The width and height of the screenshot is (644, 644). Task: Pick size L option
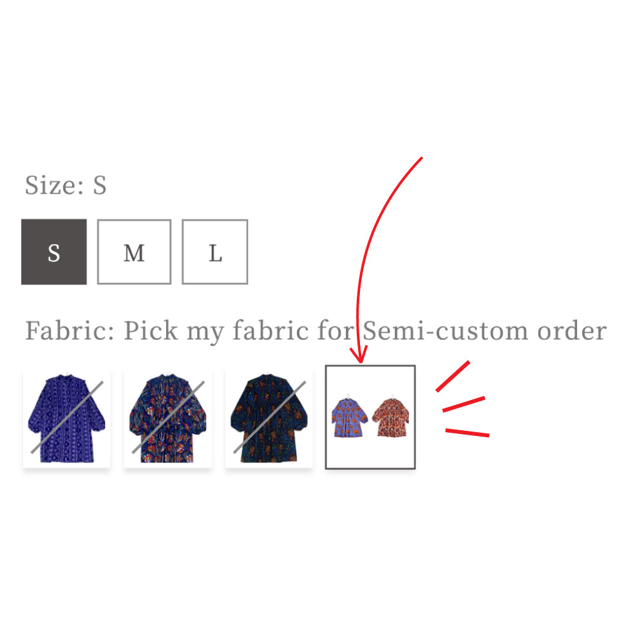215,252
